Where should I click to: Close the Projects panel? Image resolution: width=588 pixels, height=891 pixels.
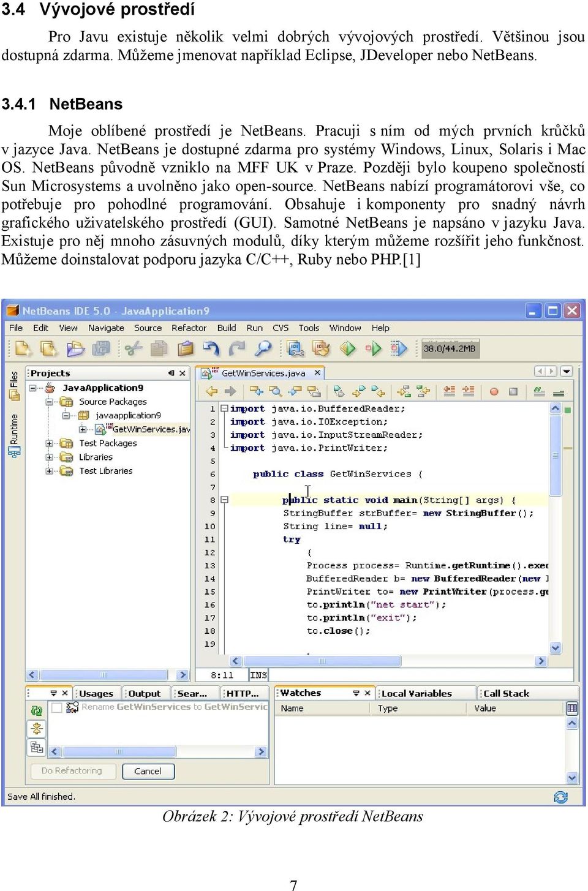click(183, 373)
